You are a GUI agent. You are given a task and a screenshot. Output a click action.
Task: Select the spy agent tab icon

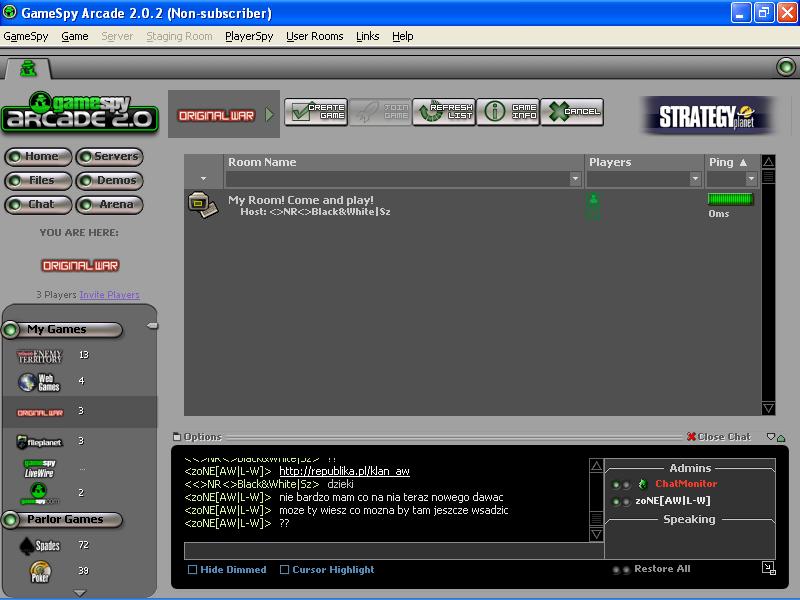[x=28, y=69]
